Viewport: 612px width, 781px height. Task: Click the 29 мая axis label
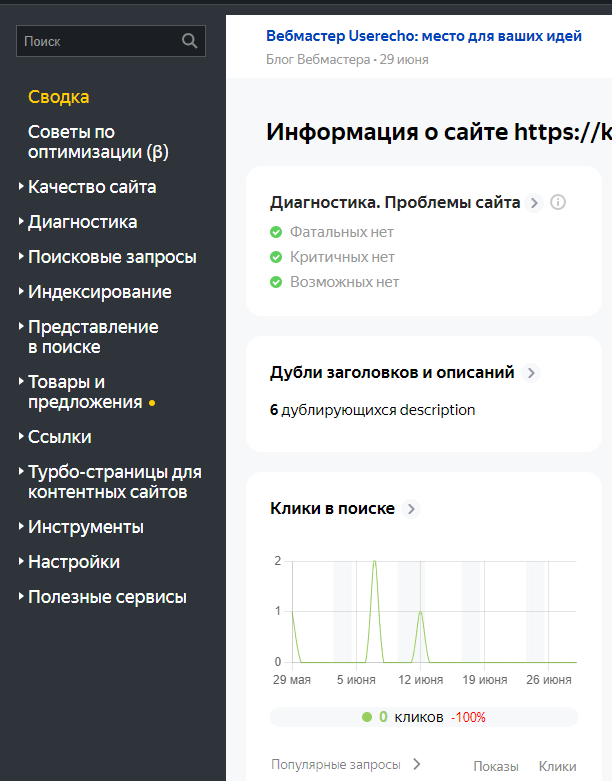tap(292, 680)
